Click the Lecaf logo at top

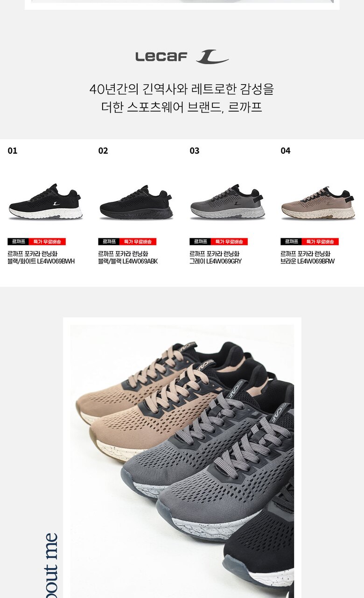tap(182, 57)
